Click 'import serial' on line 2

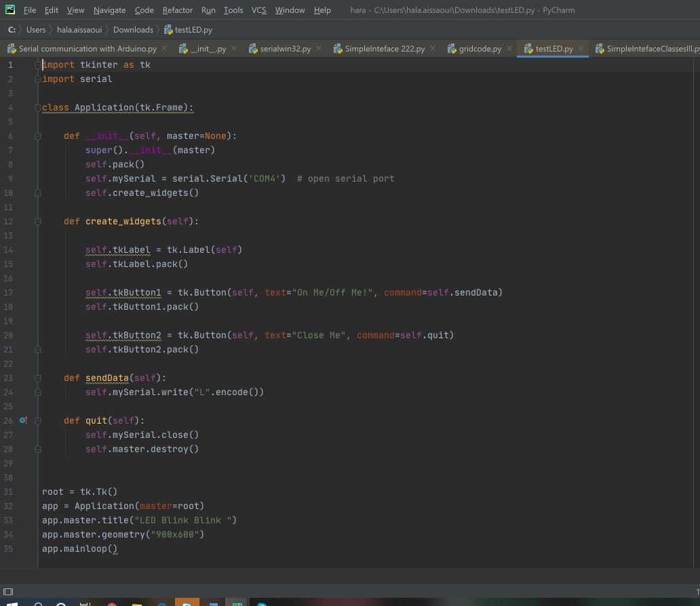point(77,79)
